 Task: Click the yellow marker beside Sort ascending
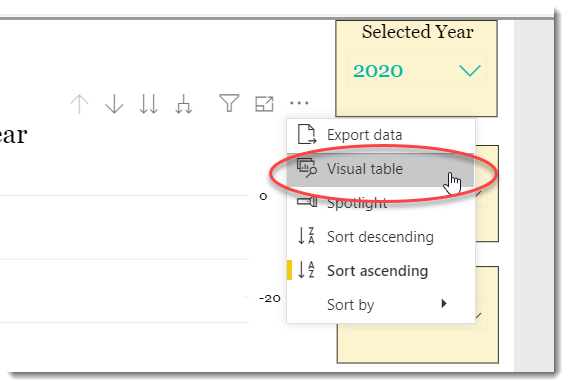[289, 270]
